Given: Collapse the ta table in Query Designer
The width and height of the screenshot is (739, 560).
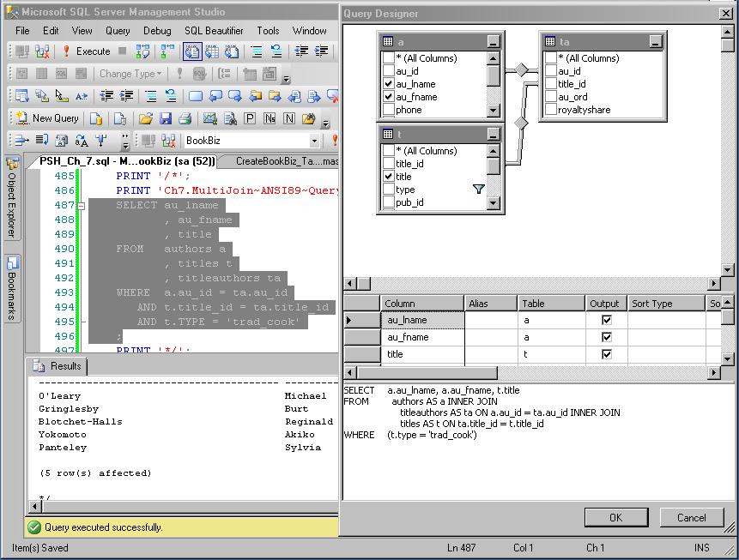Looking at the screenshot, I should 657,40.
